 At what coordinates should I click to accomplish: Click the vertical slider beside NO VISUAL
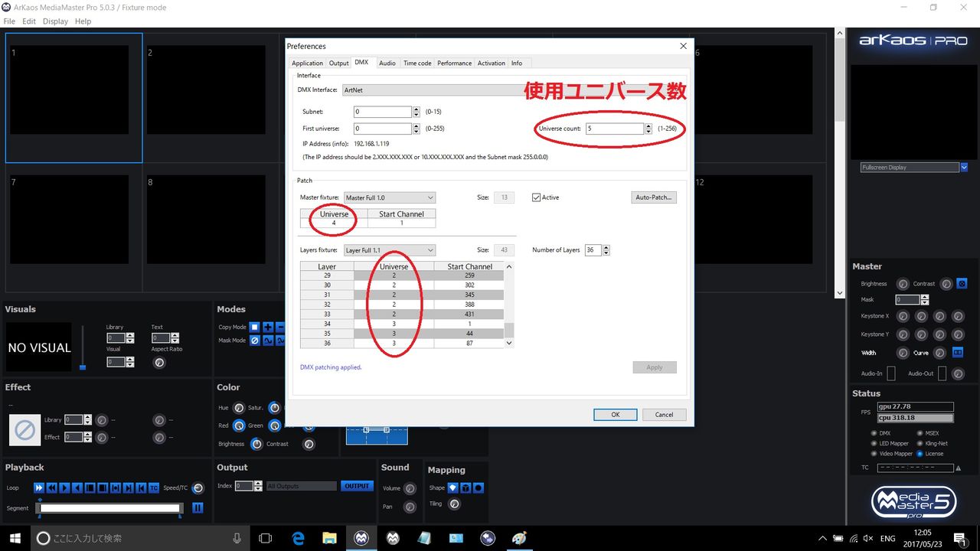click(x=83, y=347)
